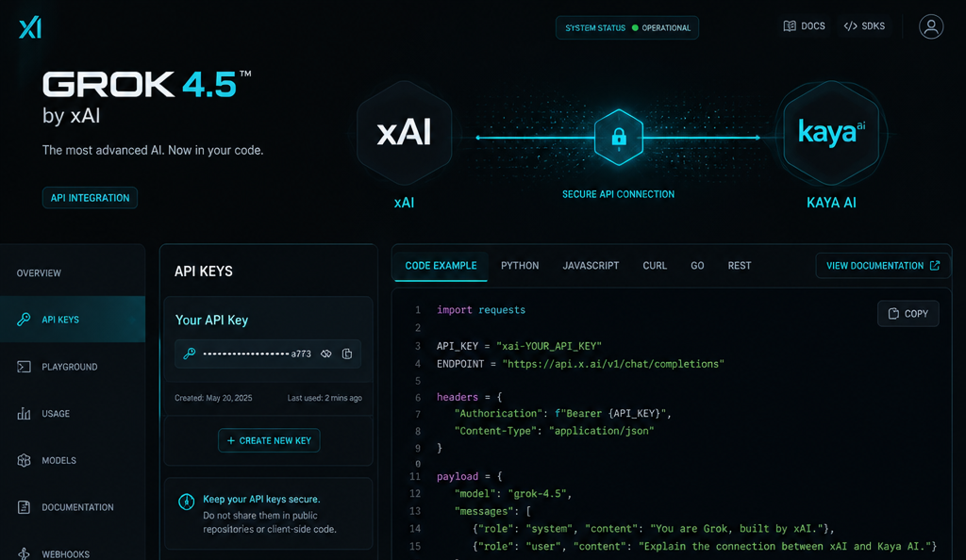The image size is (966, 560).
Task: Click the 'Your API Key' heading
Action: [211, 320]
